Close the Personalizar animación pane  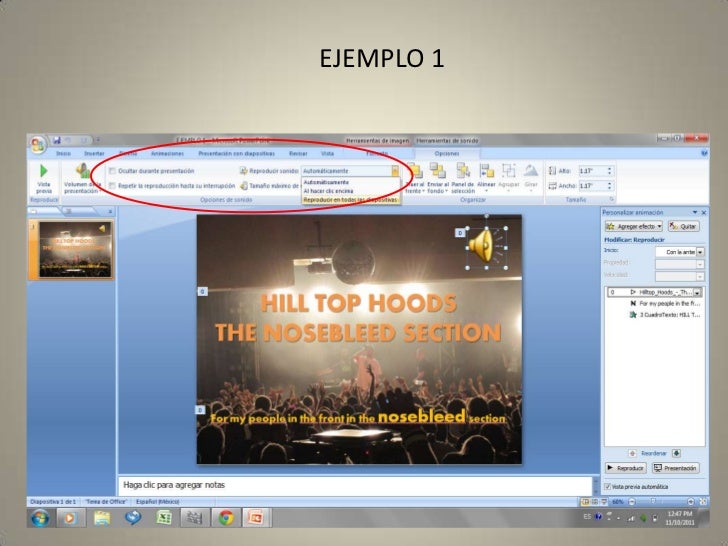(x=704, y=212)
